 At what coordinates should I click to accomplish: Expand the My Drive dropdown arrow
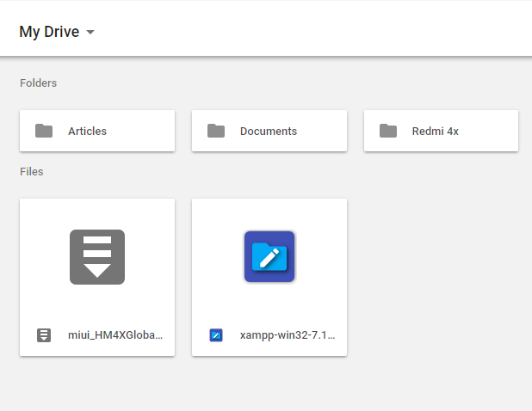[90, 33]
